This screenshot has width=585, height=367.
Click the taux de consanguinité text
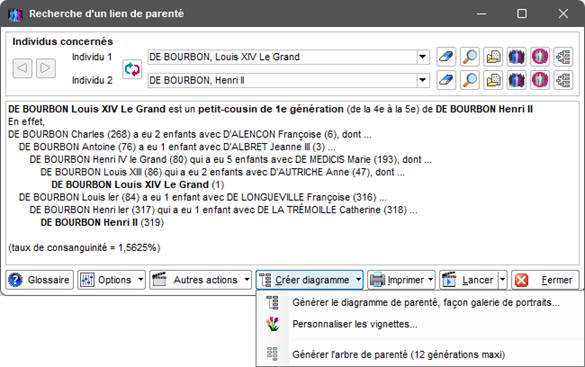(84, 248)
